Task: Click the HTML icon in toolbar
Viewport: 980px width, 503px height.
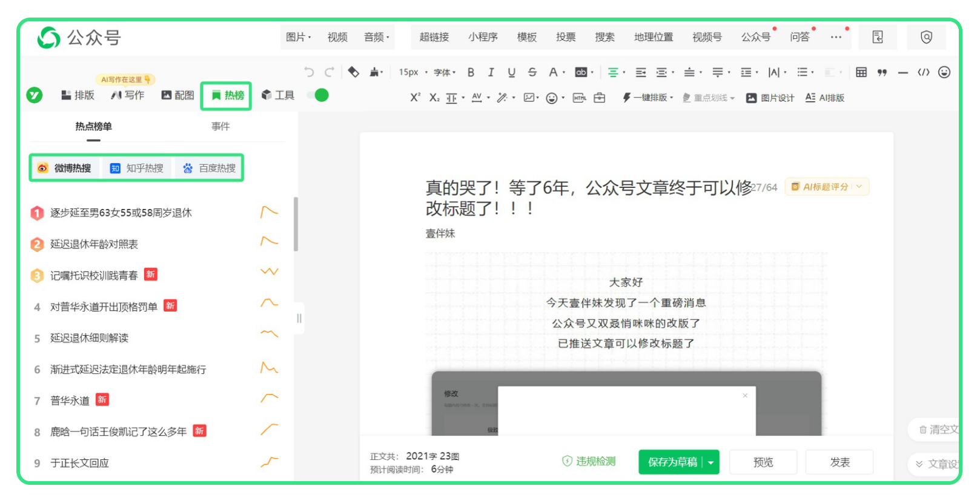Action: [x=580, y=98]
